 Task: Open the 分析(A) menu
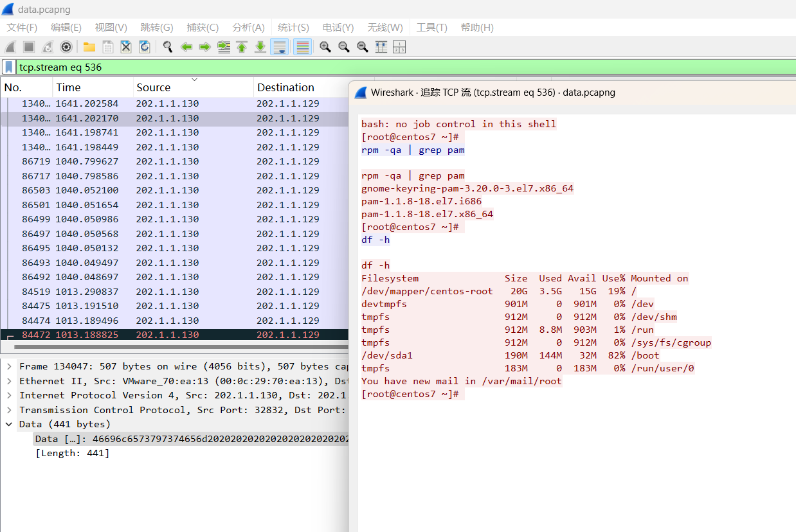248,28
